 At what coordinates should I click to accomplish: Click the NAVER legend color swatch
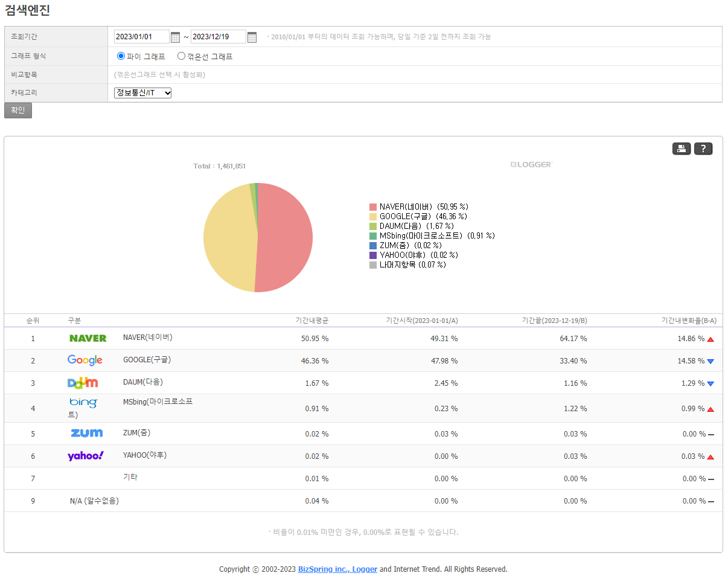pyautogui.click(x=373, y=207)
